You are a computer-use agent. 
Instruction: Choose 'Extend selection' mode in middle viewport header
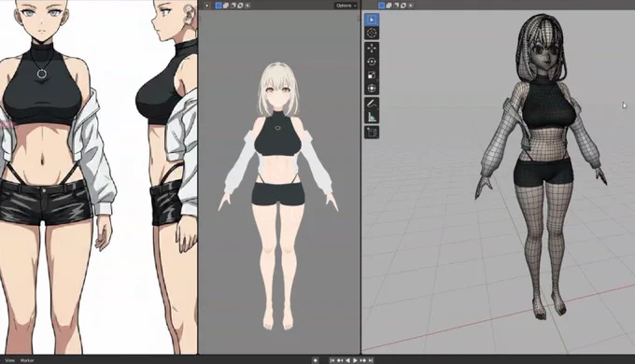(226, 6)
